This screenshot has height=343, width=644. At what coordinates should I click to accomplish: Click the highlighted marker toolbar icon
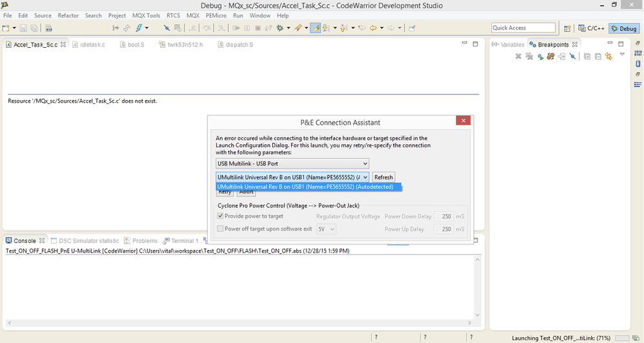(x=315, y=28)
